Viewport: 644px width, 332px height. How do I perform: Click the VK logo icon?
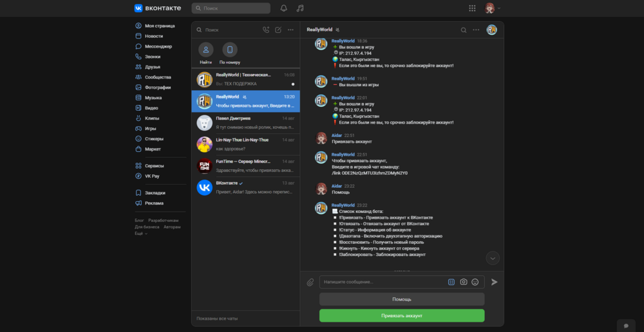pos(138,8)
